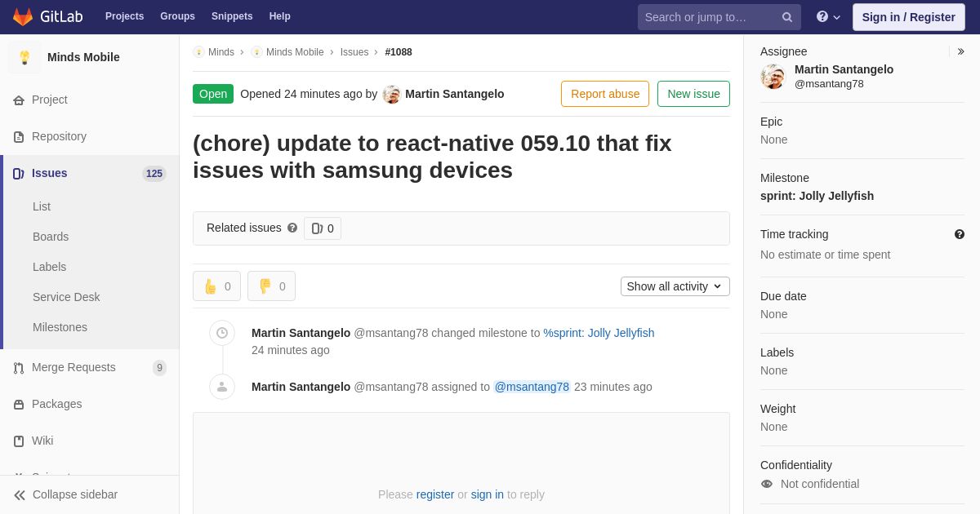
Task: Click the sign in link to reply
Action: click(x=488, y=494)
